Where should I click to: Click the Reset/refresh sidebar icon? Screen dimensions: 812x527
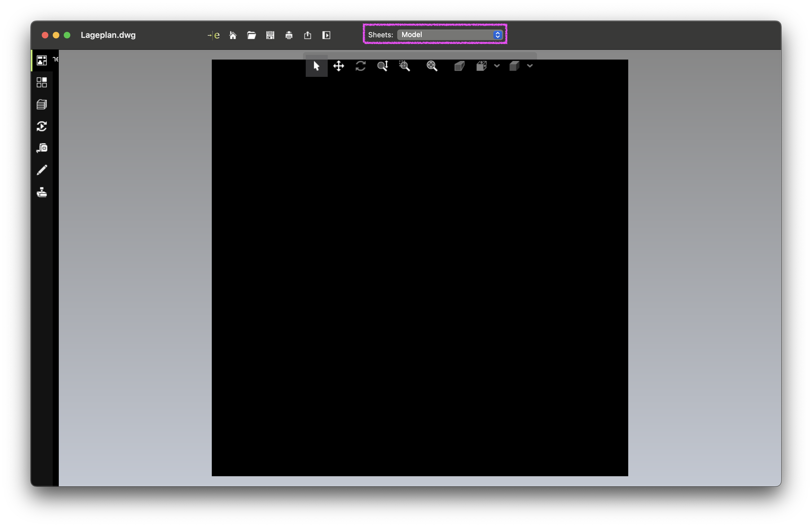click(x=42, y=127)
